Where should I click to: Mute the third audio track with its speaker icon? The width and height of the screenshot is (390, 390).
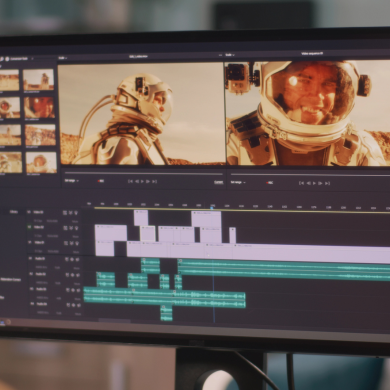click(78, 290)
